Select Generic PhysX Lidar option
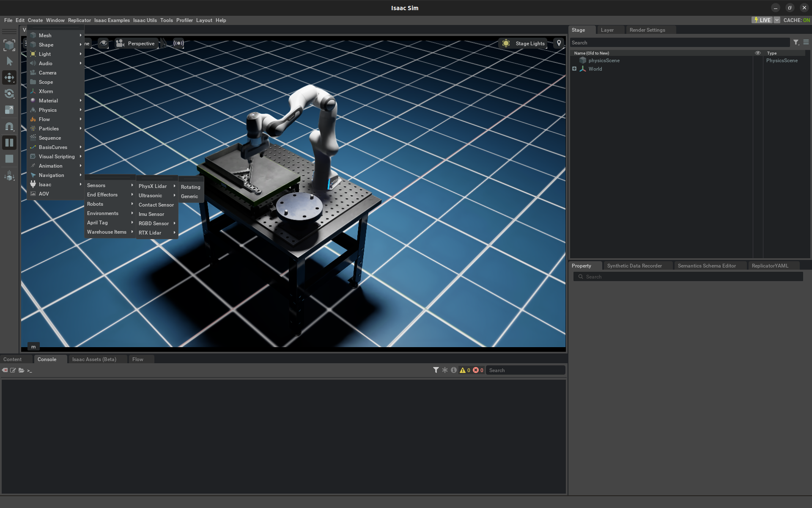Viewport: 812px width, 508px height. click(191, 196)
